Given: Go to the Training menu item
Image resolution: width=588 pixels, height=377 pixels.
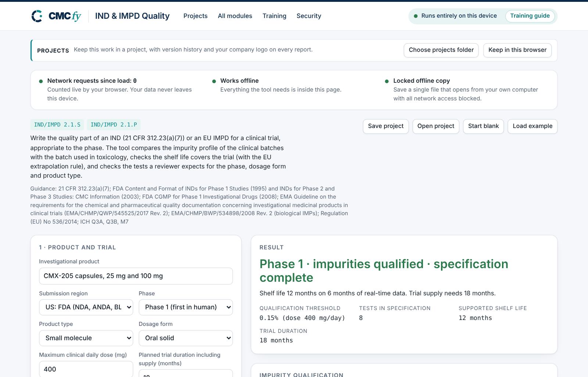Looking at the screenshot, I should tap(274, 16).
